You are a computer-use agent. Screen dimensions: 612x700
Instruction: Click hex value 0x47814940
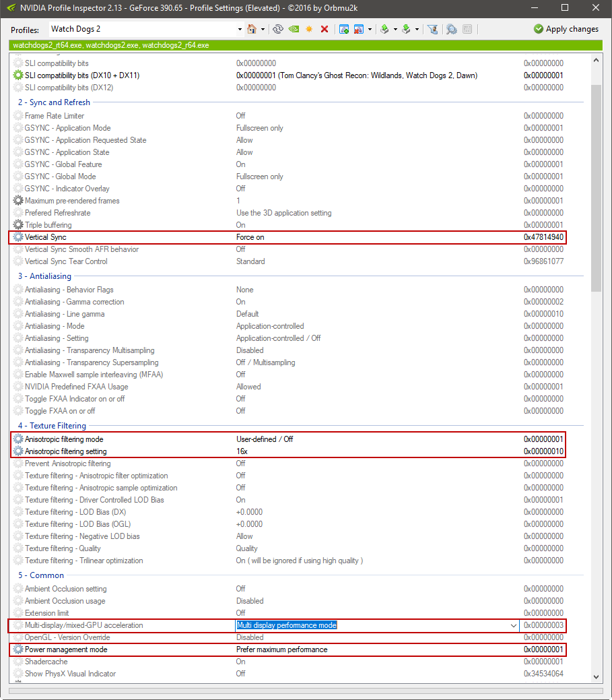[543, 237]
